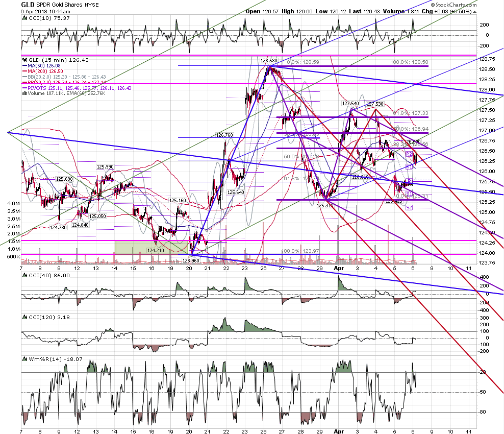The height and width of the screenshot is (434, 504).
Task: Click the "127.540" peak price label
Action: click(x=350, y=104)
